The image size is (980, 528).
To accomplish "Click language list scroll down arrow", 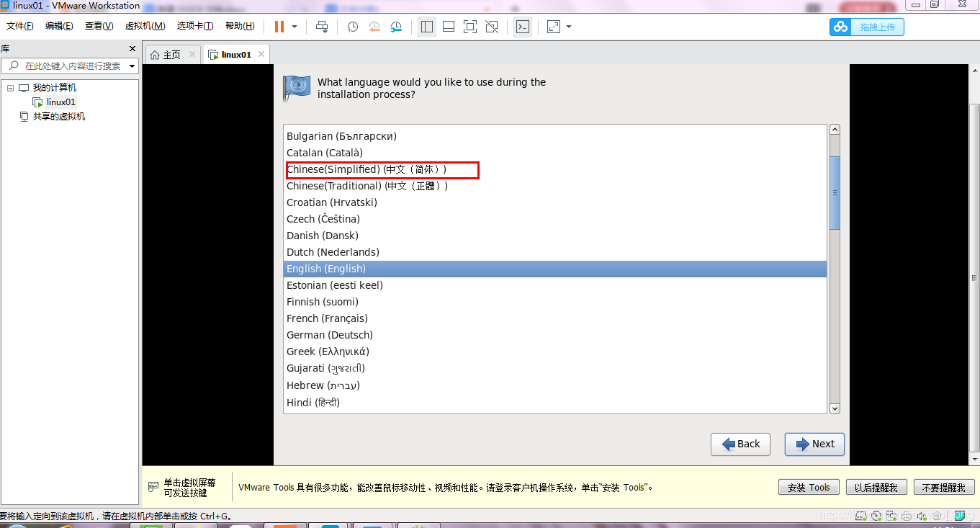I will pos(835,408).
